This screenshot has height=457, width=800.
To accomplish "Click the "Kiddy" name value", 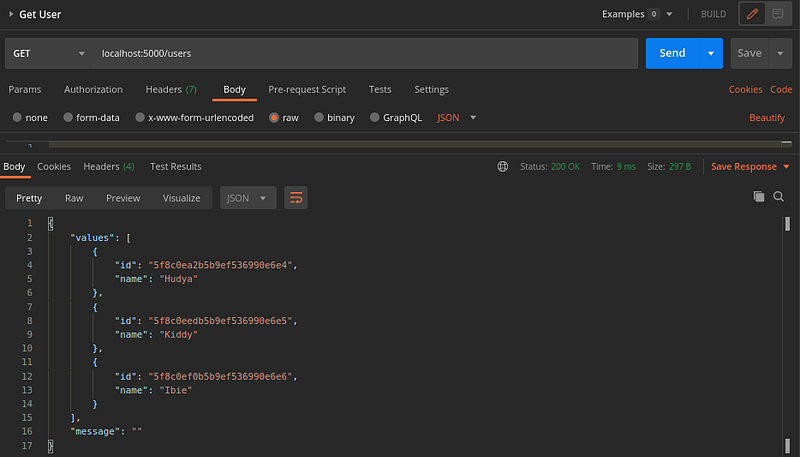I will (179, 335).
